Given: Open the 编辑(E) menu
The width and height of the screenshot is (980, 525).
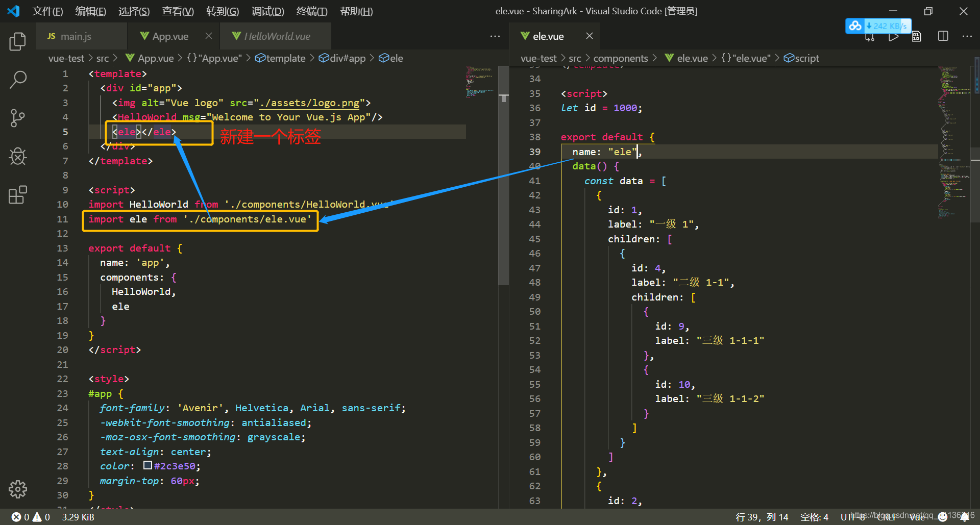Looking at the screenshot, I should pyautogui.click(x=91, y=11).
